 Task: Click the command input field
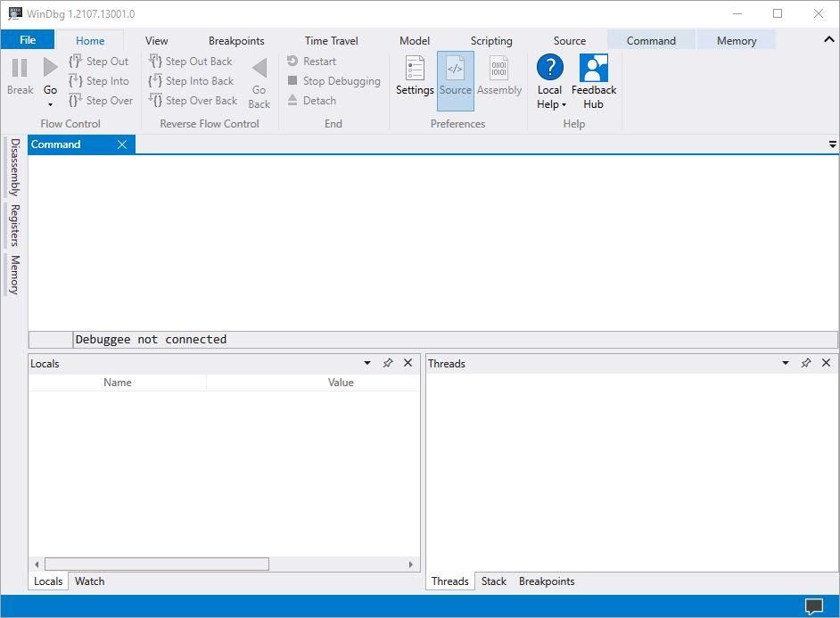(456, 340)
